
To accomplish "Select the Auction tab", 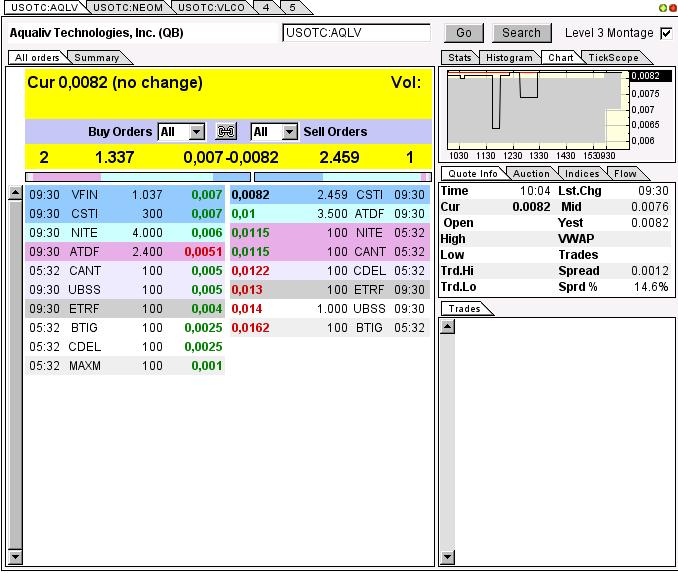I will (x=531, y=173).
